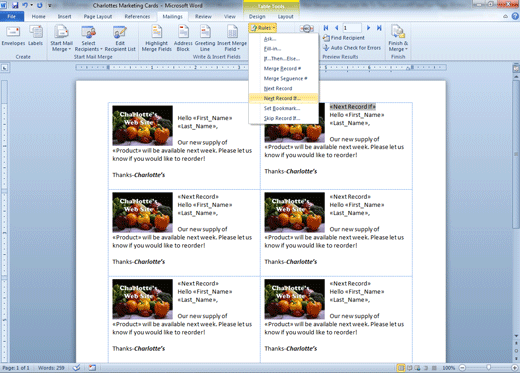Click Page: 1 of 1 in status bar
This screenshot has height=373, width=520.
click(x=16, y=368)
